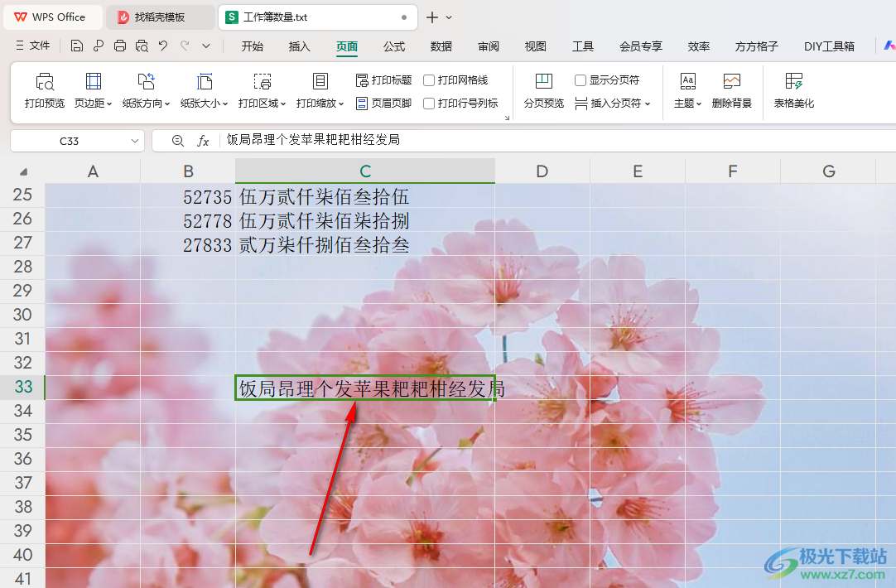Image resolution: width=896 pixels, height=588 pixels.
Task: Click the Print Preview icon in quick toolbar
Action: tap(142, 46)
